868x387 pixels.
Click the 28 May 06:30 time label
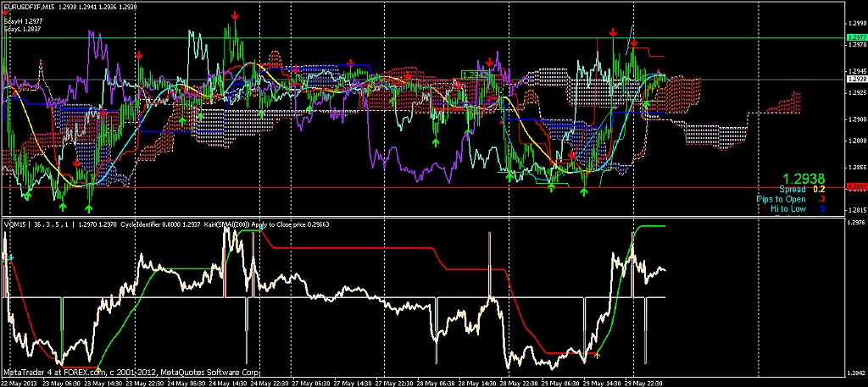(x=435, y=383)
